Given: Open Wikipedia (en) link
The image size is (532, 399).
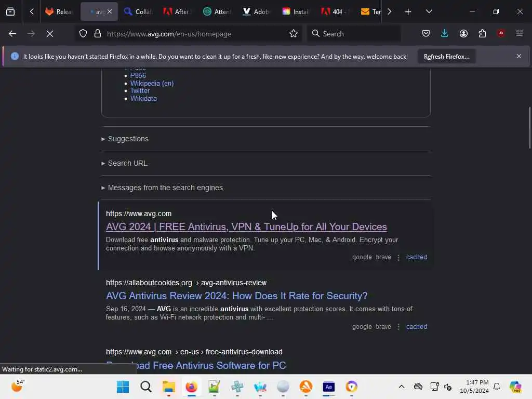Looking at the screenshot, I should tap(152, 84).
